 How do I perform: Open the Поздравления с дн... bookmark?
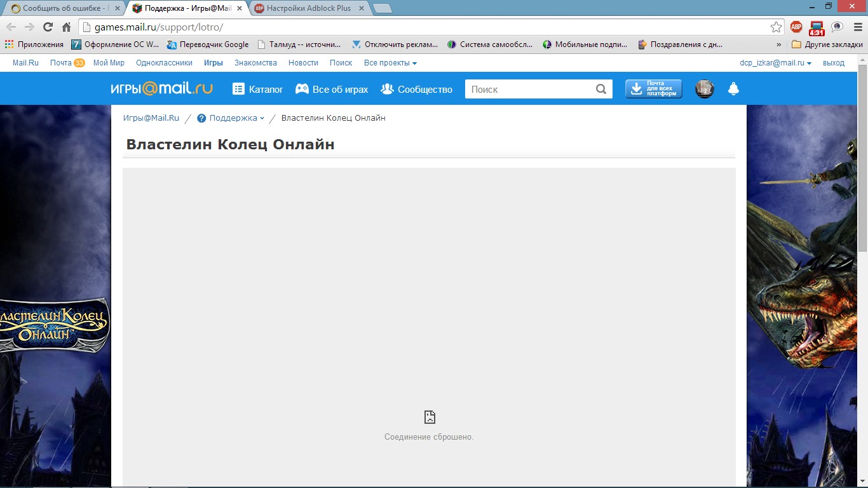pos(681,44)
